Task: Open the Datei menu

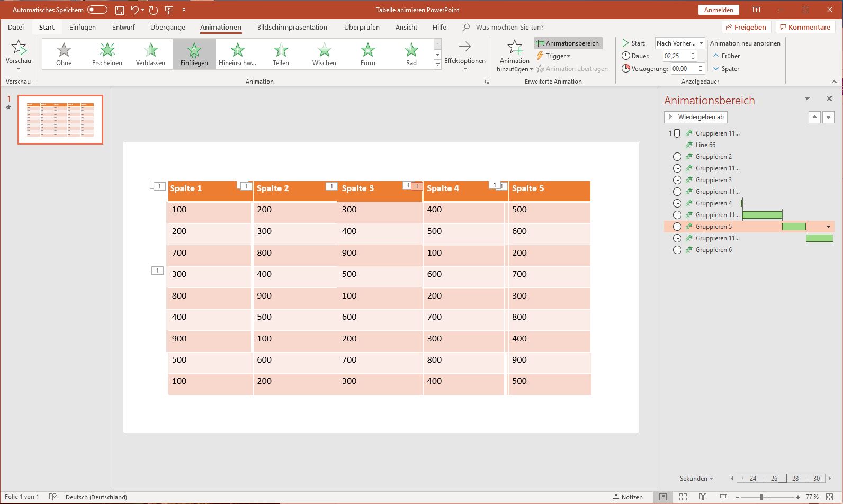Action: click(16, 28)
